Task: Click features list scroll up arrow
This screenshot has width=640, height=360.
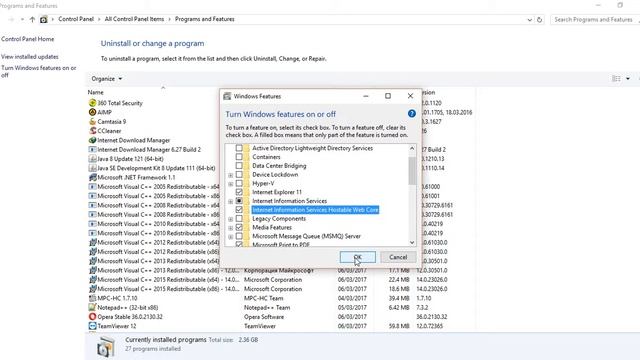Action: [x=412, y=148]
